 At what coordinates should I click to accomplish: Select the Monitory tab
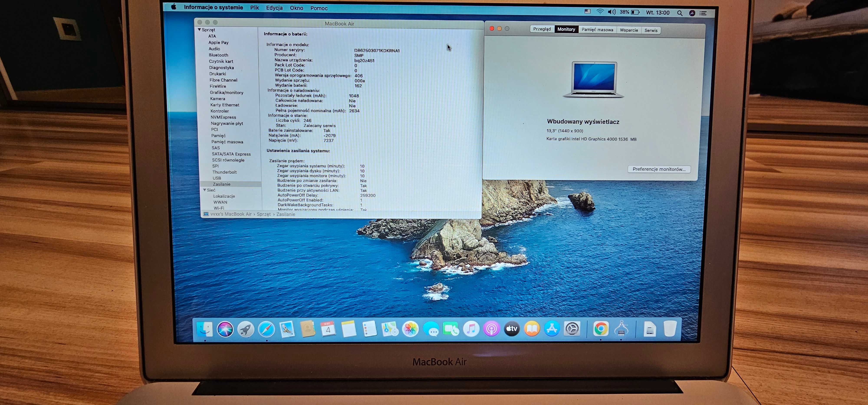click(x=566, y=29)
